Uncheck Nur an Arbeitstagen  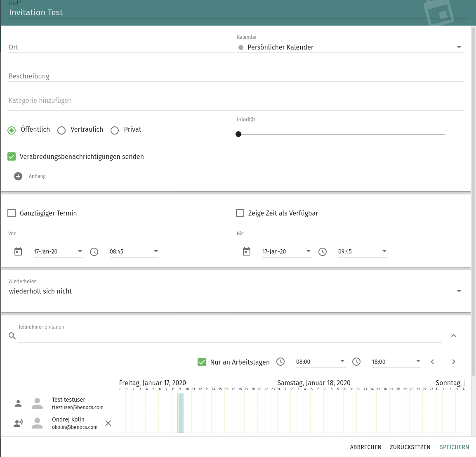(202, 362)
